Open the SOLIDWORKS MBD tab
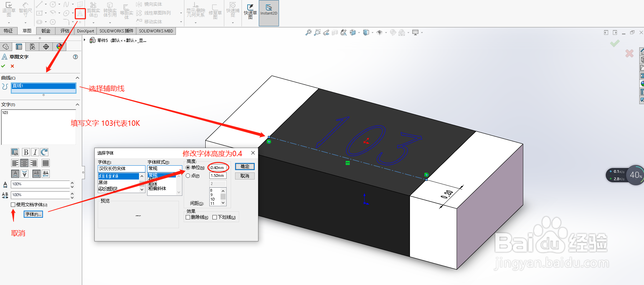Screen dimensions: 644x285 pyautogui.click(x=156, y=31)
